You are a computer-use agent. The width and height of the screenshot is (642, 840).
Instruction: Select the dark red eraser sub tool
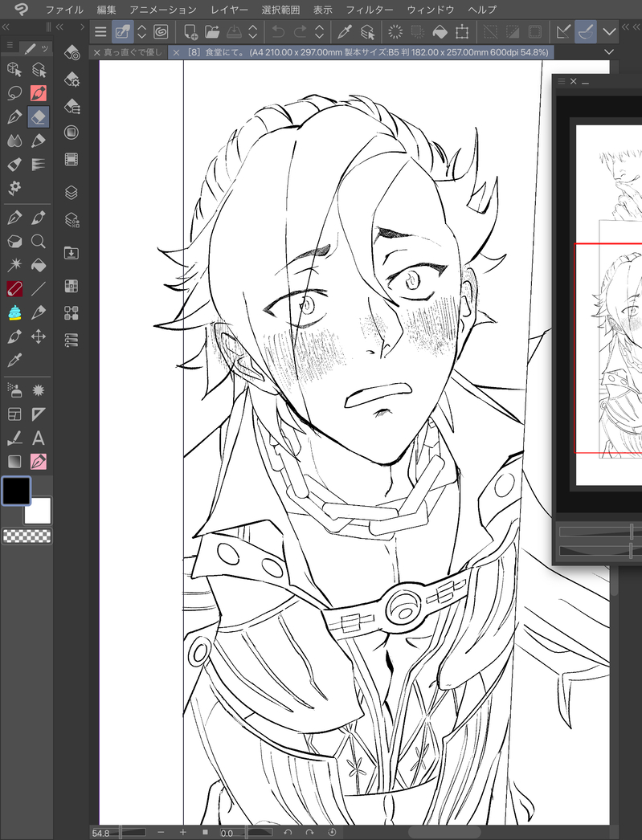coord(14,289)
